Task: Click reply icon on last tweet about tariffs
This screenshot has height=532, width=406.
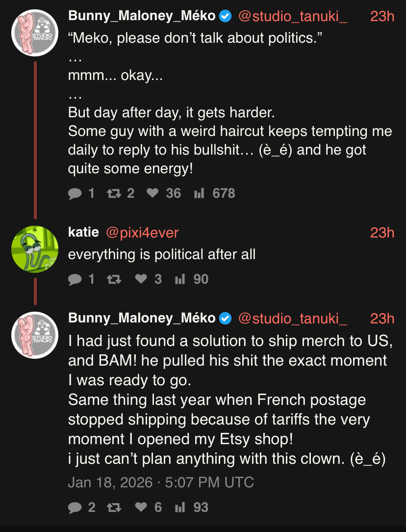Action: pyautogui.click(x=75, y=507)
